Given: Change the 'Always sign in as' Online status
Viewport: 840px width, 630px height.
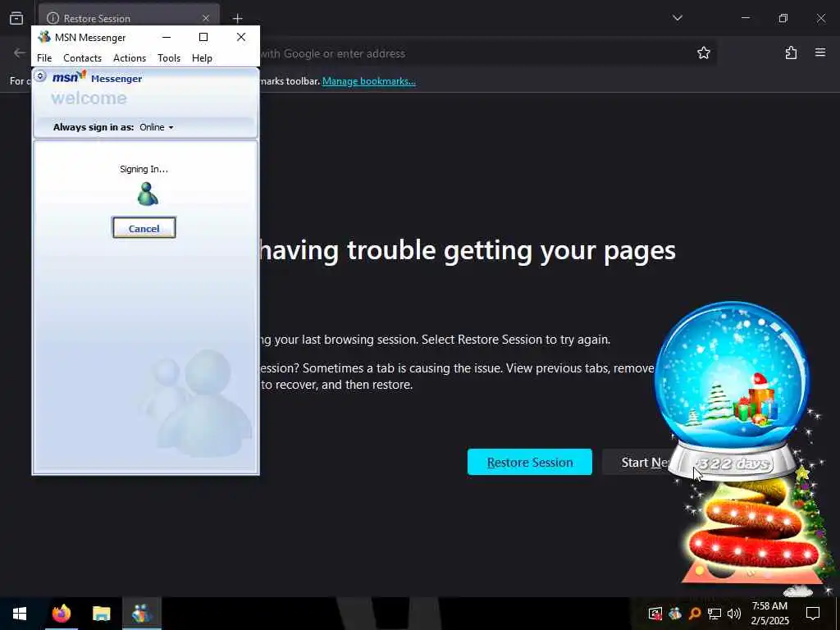Looking at the screenshot, I should (x=157, y=127).
